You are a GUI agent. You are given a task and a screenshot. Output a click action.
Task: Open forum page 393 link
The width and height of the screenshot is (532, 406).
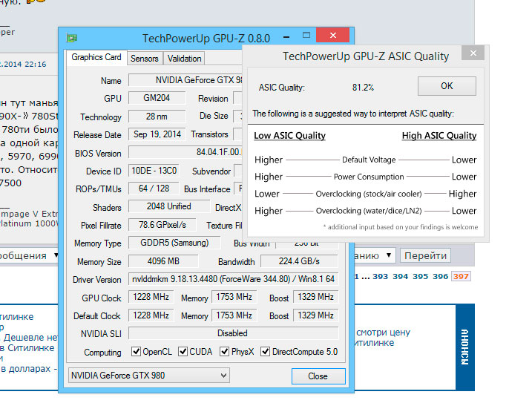pyautogui.click(x=381, y=277)
